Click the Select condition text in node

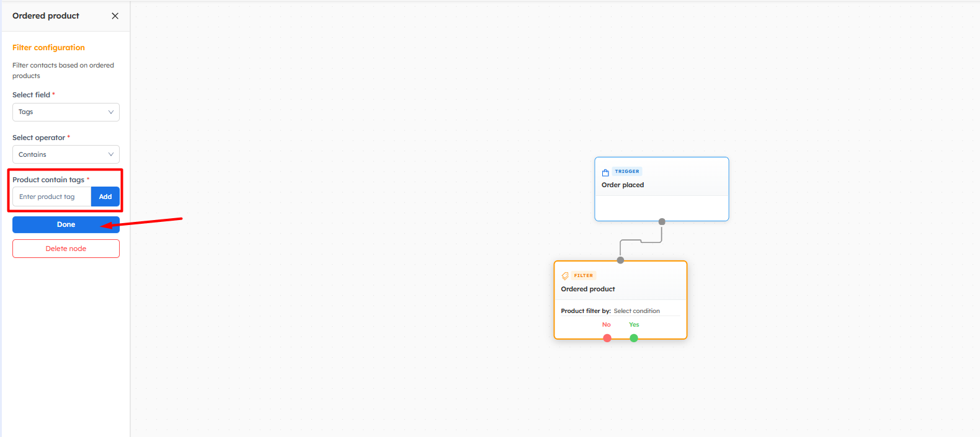coord(636,311)
